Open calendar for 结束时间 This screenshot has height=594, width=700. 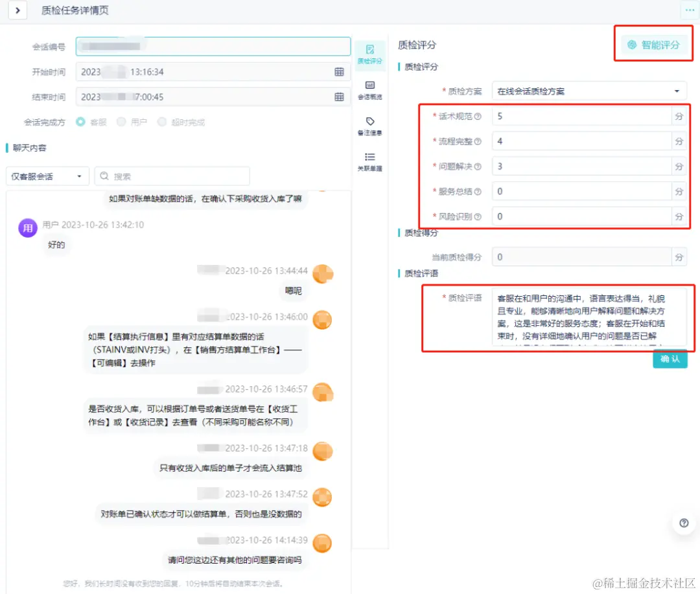coord(339,97)
